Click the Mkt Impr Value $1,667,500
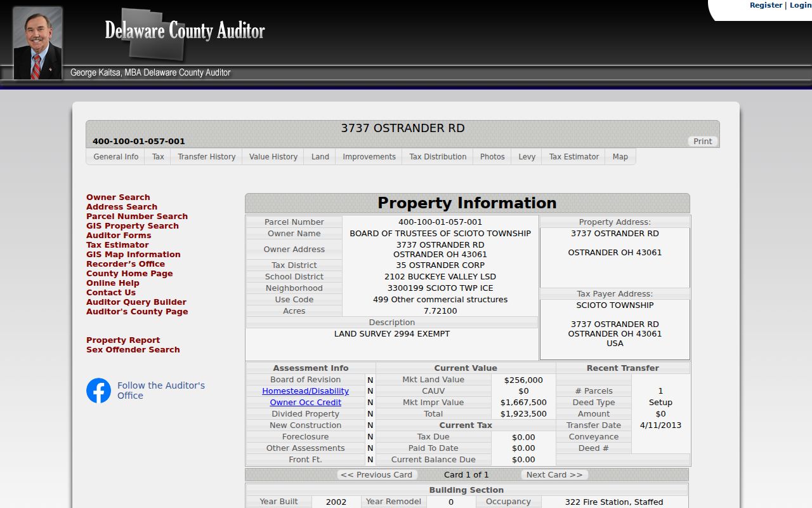 coord(523,403)
